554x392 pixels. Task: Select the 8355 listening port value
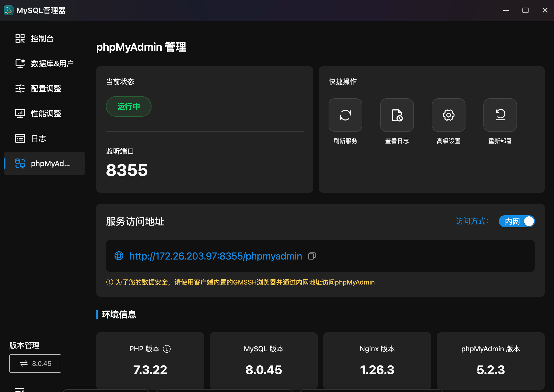(x=127, y=170)
